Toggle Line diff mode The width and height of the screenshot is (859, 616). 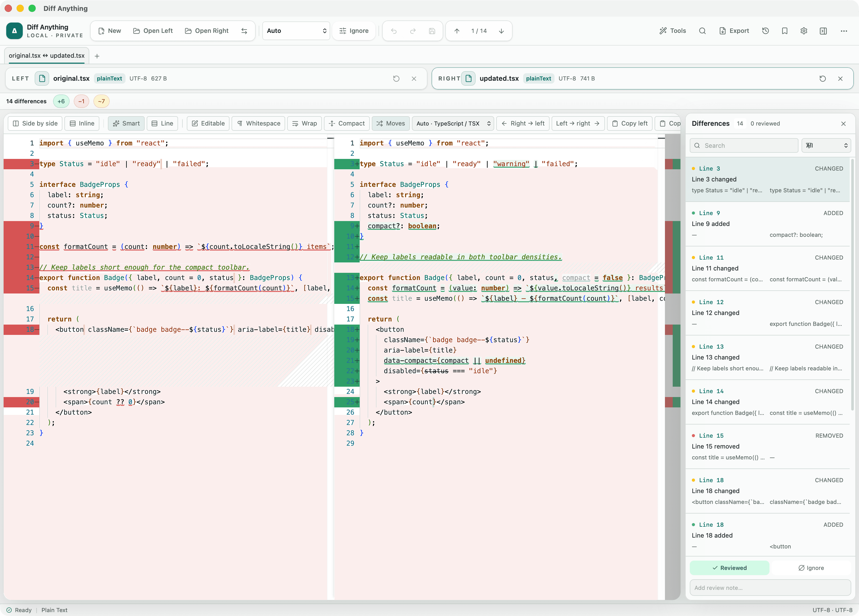[x=162, y=123]
